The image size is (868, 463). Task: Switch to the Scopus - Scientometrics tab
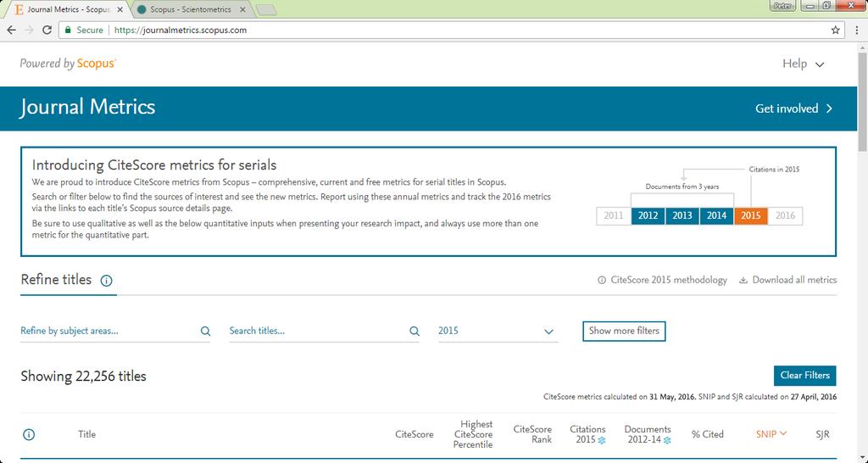tap(191, 9)
